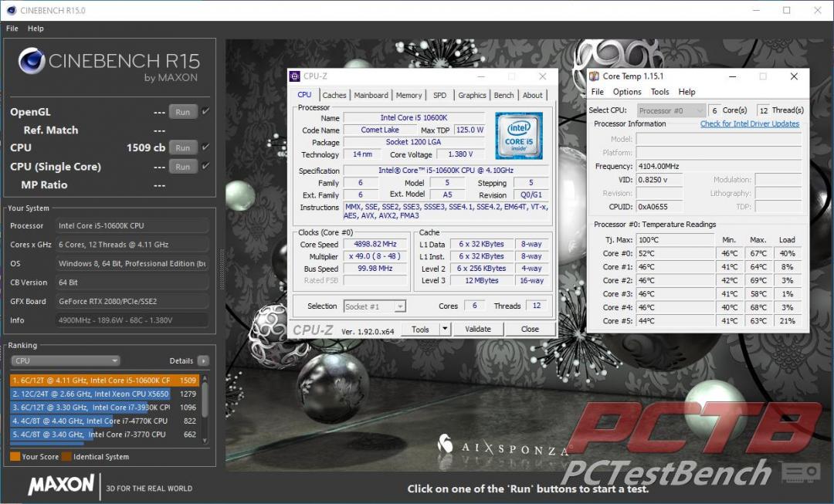Screen dimensions: 834x504
Task: Click the Cinebench title bar app icon
Action: pos(11,10)
